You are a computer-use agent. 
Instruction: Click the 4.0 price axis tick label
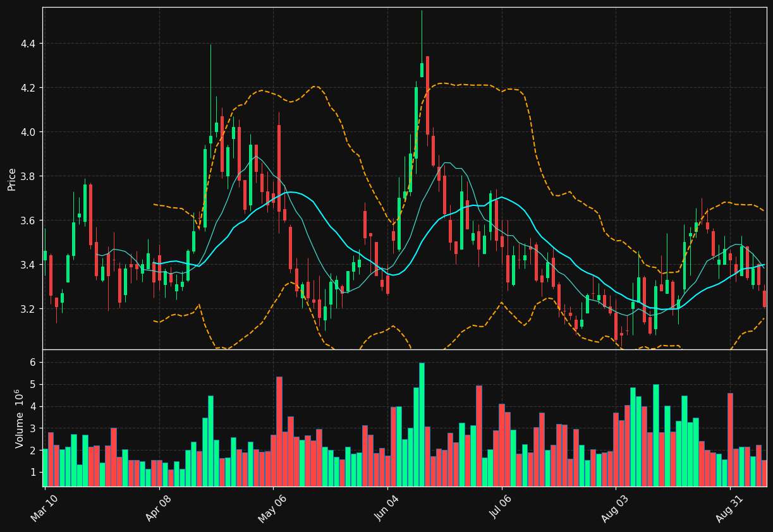28,132
